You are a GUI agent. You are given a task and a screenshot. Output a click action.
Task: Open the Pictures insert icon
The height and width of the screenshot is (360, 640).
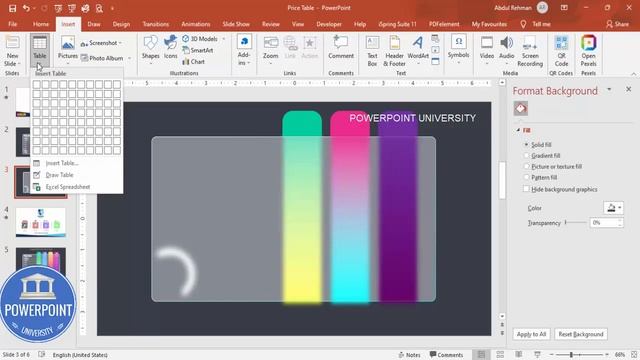[x=68, y=43]
